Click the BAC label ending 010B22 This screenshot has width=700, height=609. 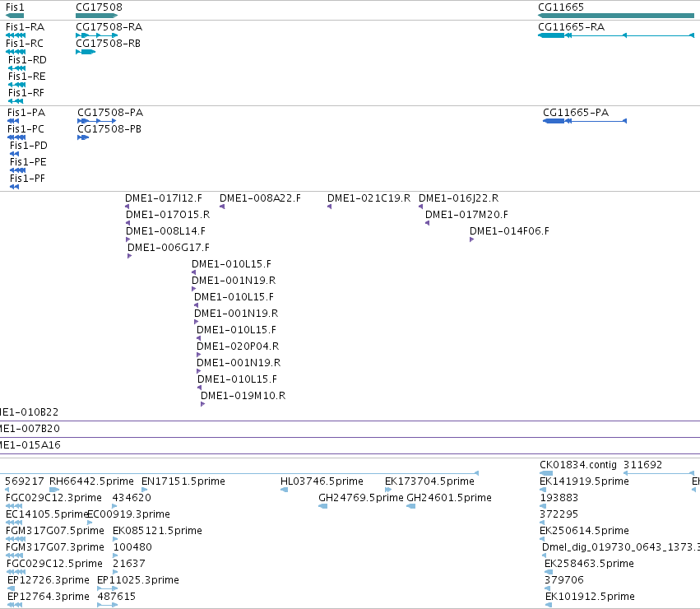pyautogui.click(x=29, y=412)
